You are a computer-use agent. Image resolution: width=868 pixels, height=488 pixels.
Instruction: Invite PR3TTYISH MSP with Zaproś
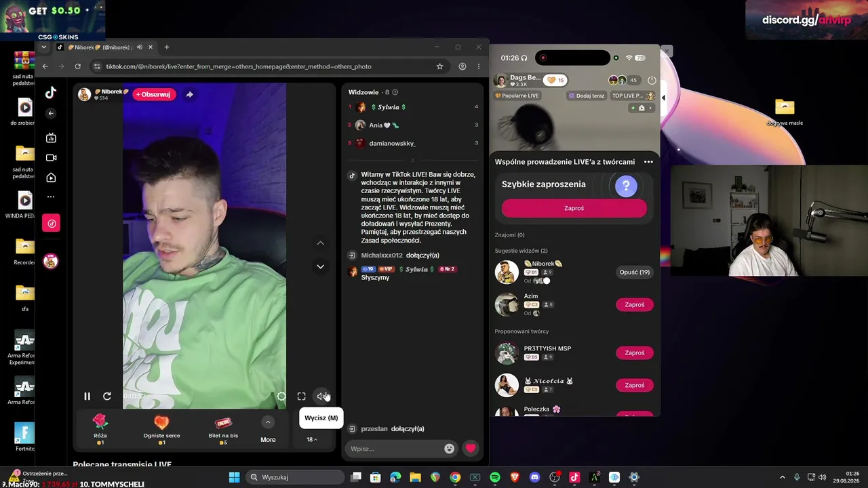635,353
